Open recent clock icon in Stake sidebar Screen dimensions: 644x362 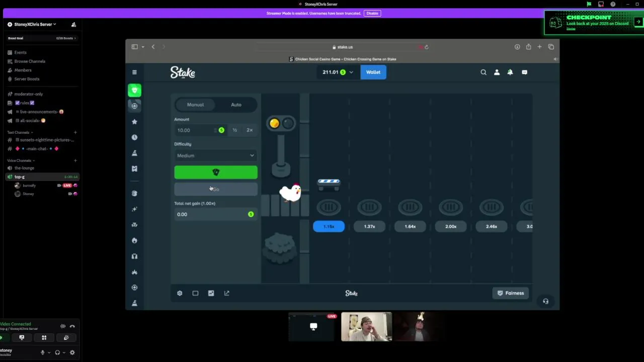click(134, 137)
